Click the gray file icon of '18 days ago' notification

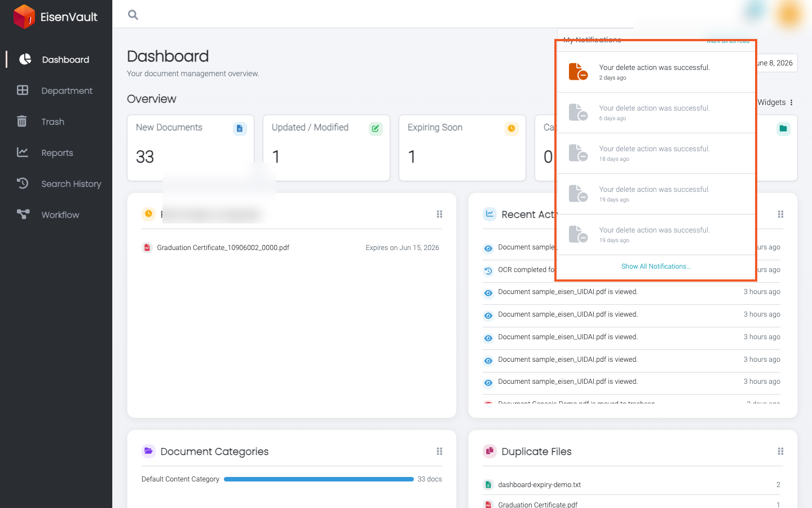(x=578, y=153)
